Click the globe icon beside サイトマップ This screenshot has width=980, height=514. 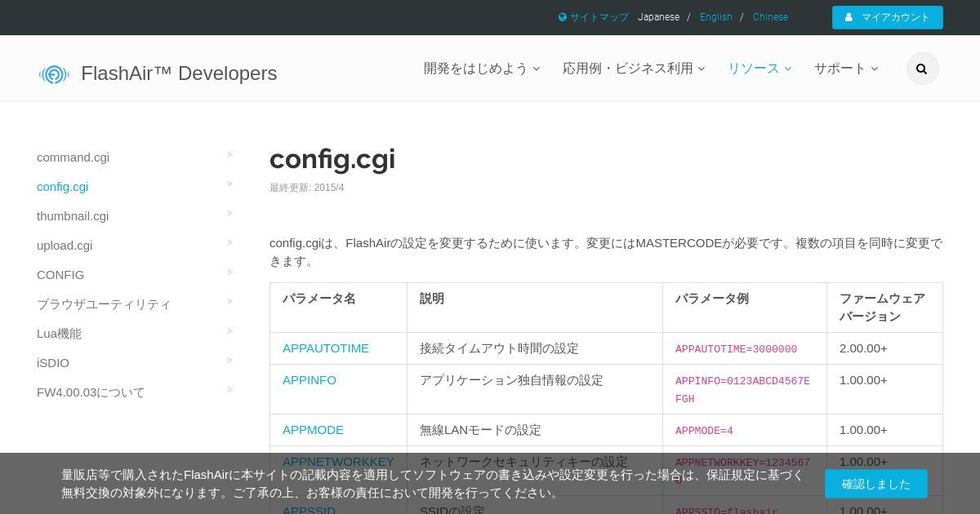pyautogui.click(x=563, y=16)
